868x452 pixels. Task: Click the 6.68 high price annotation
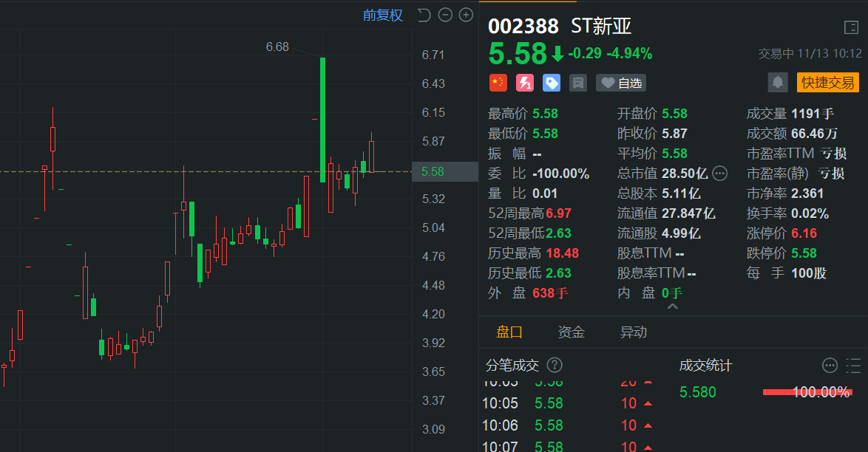[277, 47]
